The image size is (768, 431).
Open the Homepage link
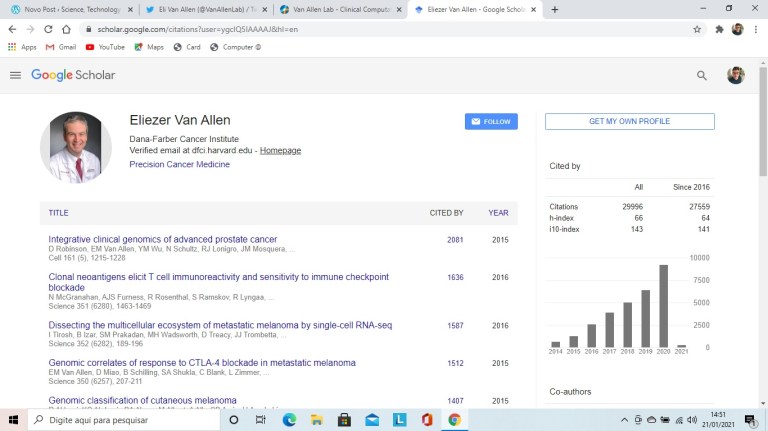click(x=280, y=150)
